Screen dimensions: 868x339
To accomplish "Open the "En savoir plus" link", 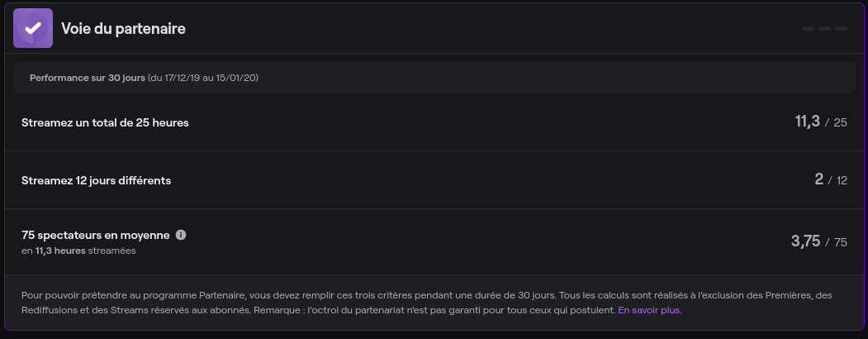I will (x=649, y=311).
